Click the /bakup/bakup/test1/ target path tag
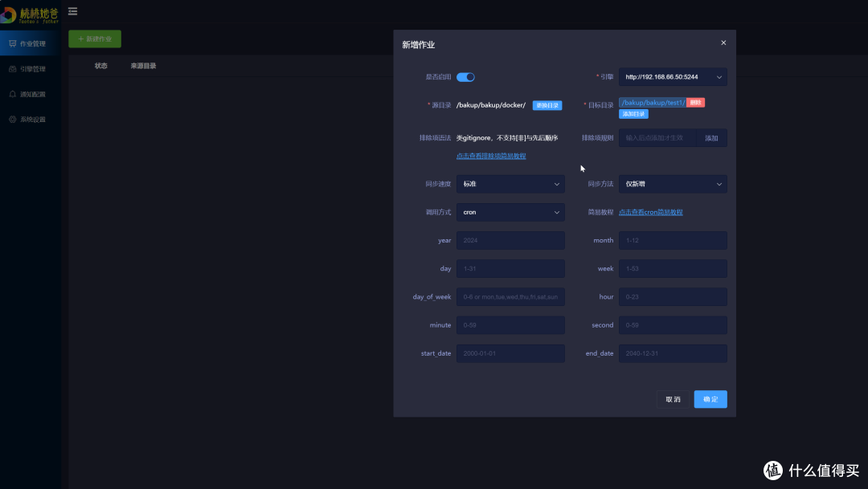 click(x=653, y=102)
